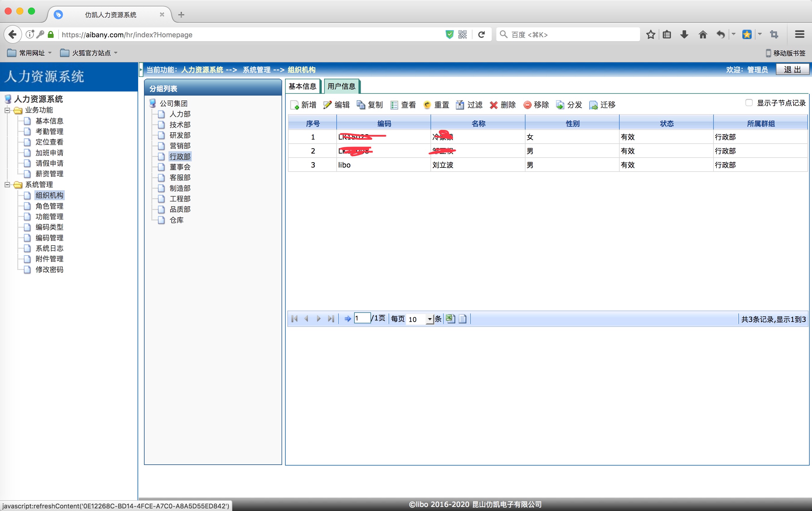Click the browser reload icon
The width and height of the screenshot is (812, 511).
click(x=481, y=34)
